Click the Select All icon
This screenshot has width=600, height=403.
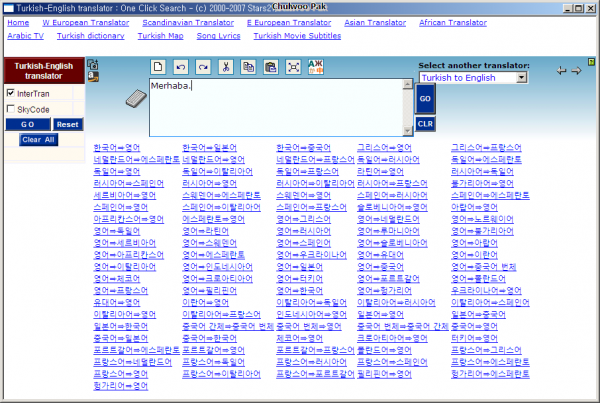(x=293, y=67)
